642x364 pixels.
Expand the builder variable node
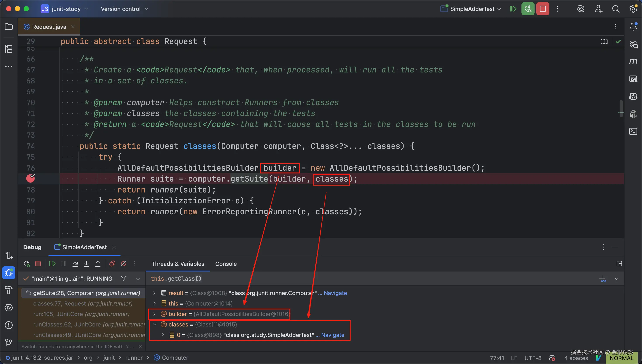pyautogui.click(x=154, y=314)
